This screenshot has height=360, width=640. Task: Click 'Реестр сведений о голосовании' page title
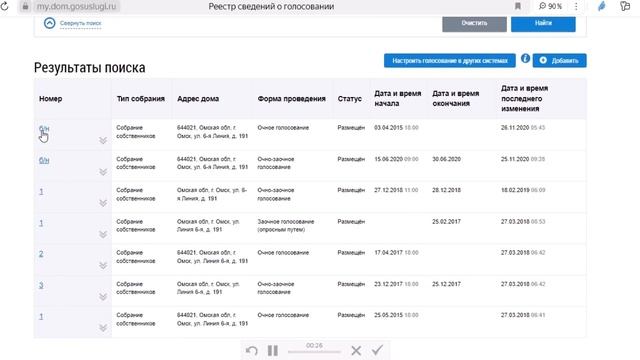pos(271,7)
